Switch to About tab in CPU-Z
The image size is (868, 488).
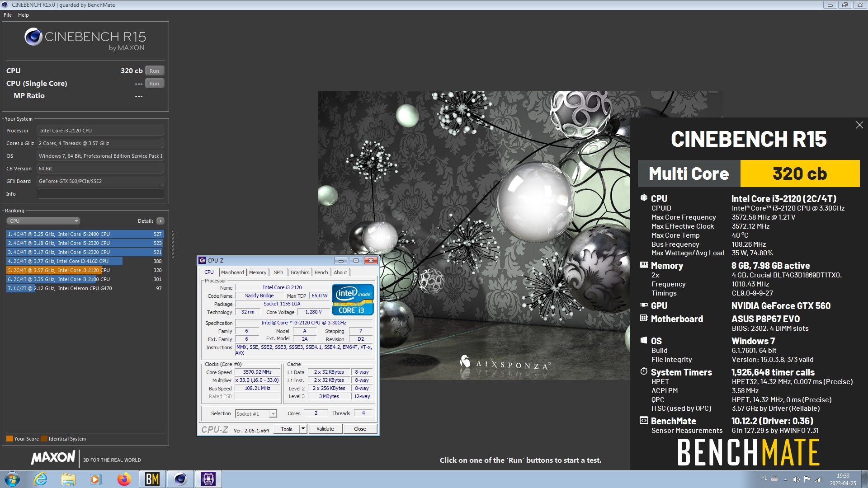340,272
